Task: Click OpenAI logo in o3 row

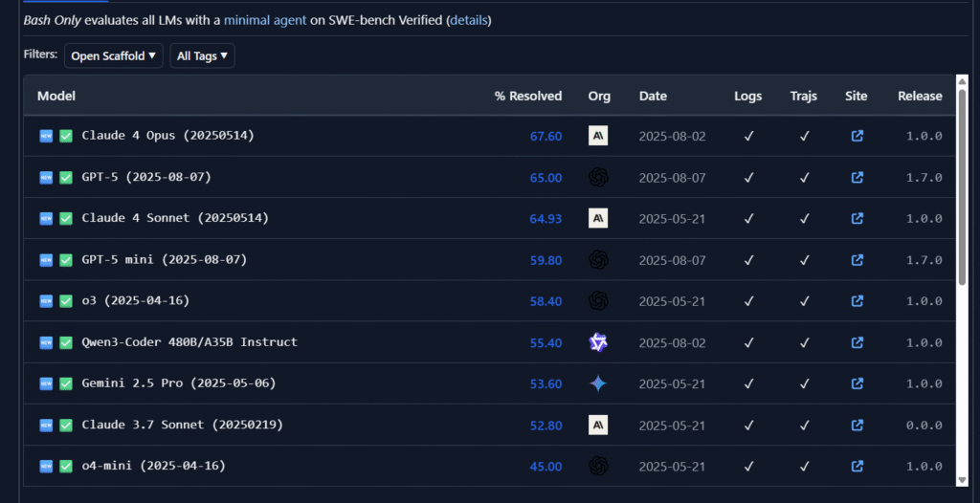Action: tap(598, 301)
